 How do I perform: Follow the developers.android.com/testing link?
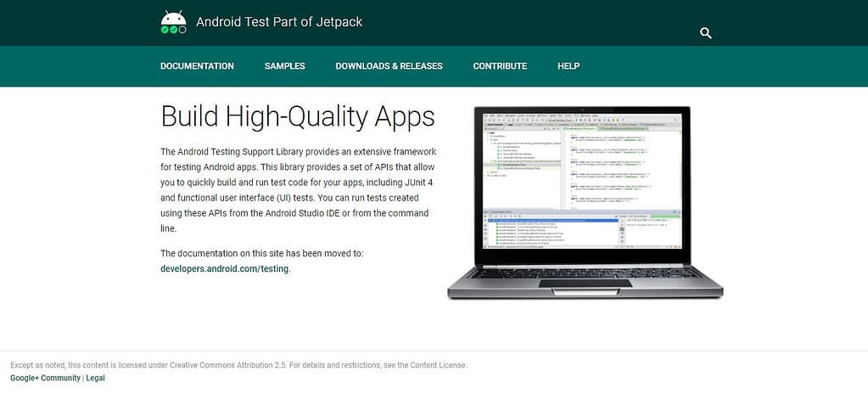click(224, 268)
